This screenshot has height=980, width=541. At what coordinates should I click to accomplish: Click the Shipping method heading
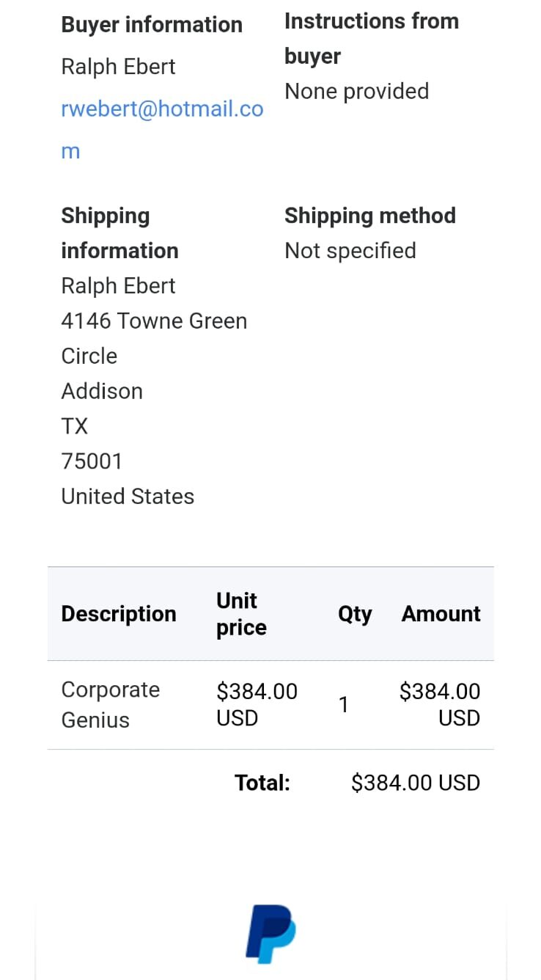[x=369, y=216]
